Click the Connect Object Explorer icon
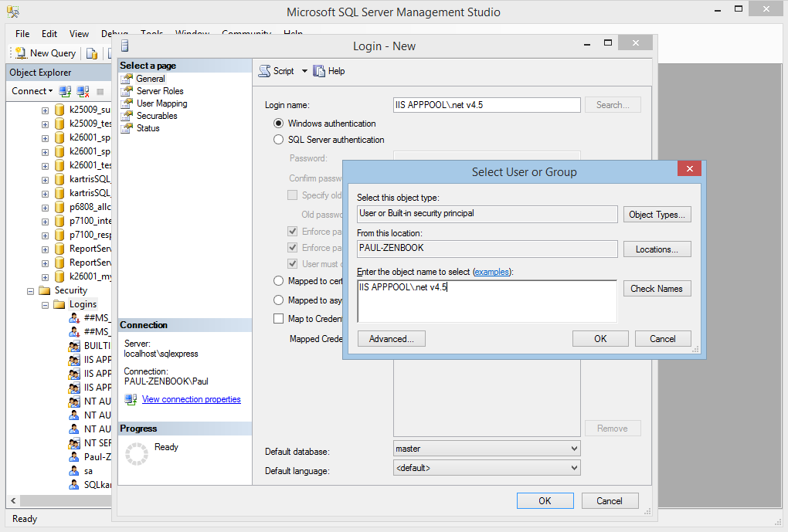The height and width of the screenshot is (532, 788). [66, 91]
